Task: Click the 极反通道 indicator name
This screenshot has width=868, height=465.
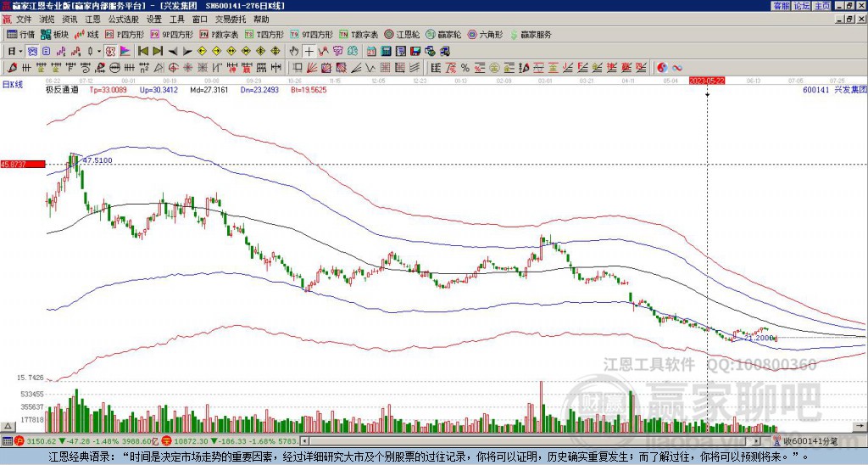Action: (62, 90)
